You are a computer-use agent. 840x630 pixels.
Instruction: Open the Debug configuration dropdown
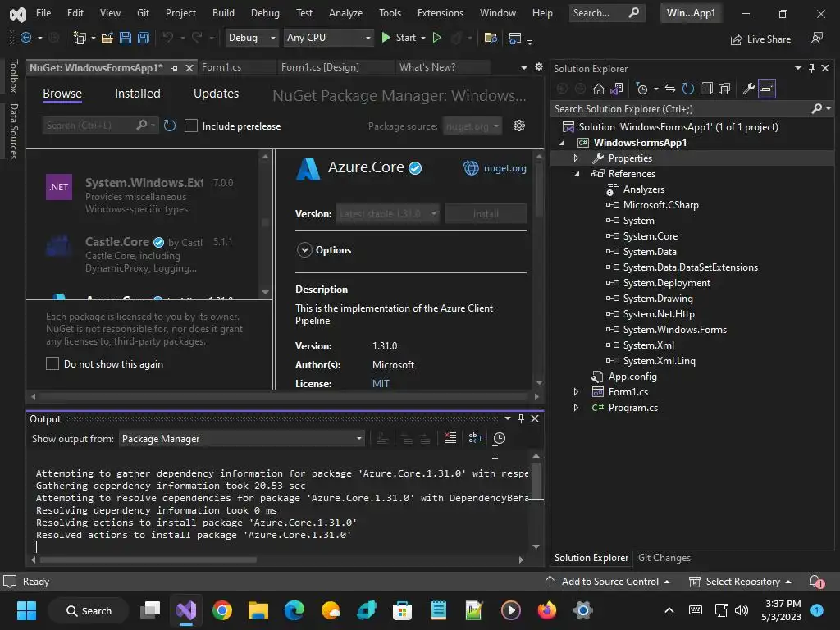[251, 38]
